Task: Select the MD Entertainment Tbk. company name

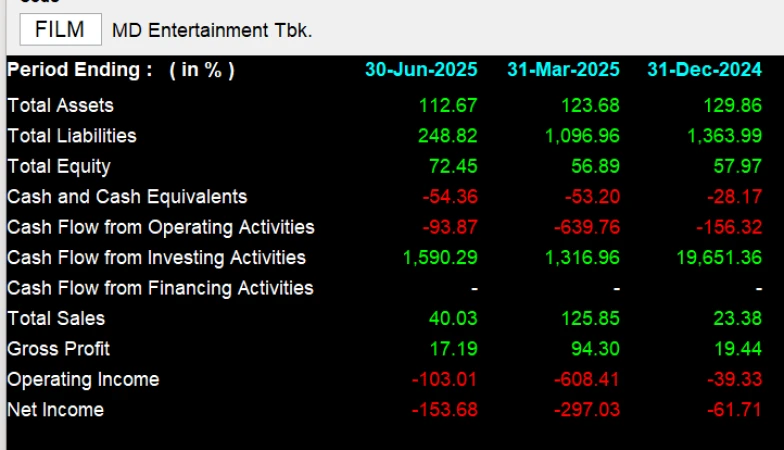Action: pos(212,30)
